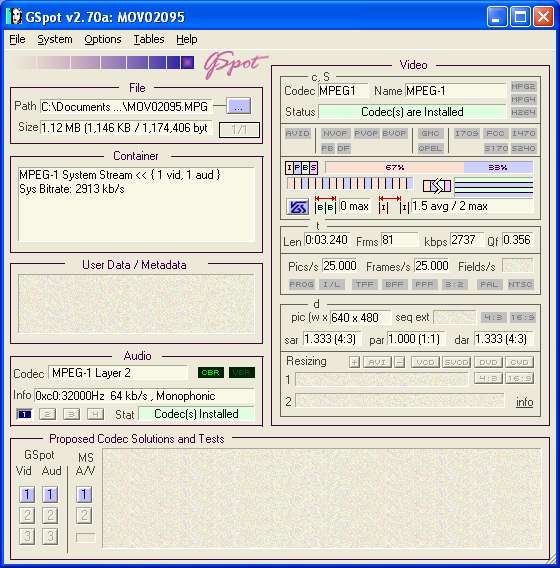Viewport: 560px width, 568px height.
Task: Click the 3:2 pulldown indicator
Action: tap(454, 284)
